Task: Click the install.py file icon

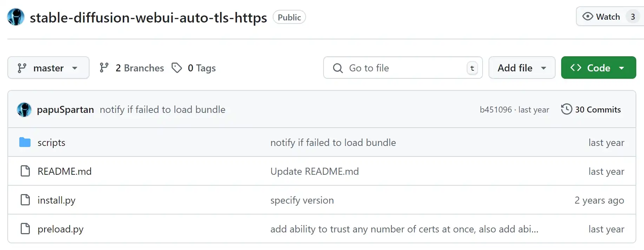Action: 25,200
